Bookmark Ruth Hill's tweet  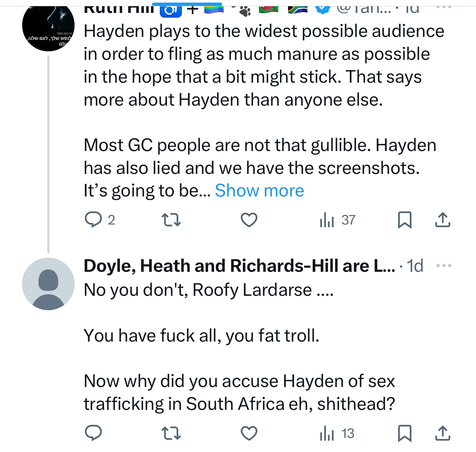tap(404, 220)
